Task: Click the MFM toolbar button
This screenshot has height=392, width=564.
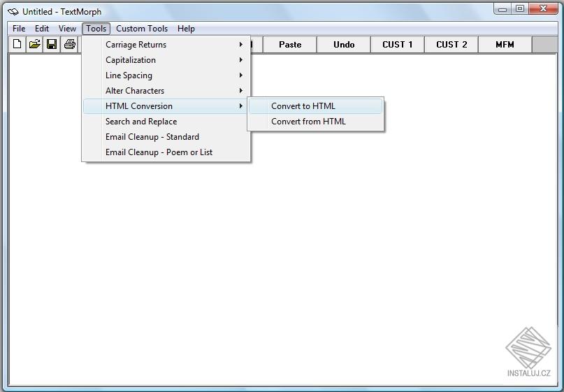Action: pyautogui.click(x=505, y=45)
